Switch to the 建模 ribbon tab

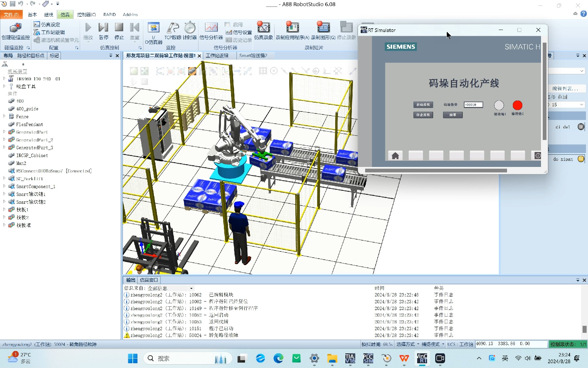pos(49,15)
